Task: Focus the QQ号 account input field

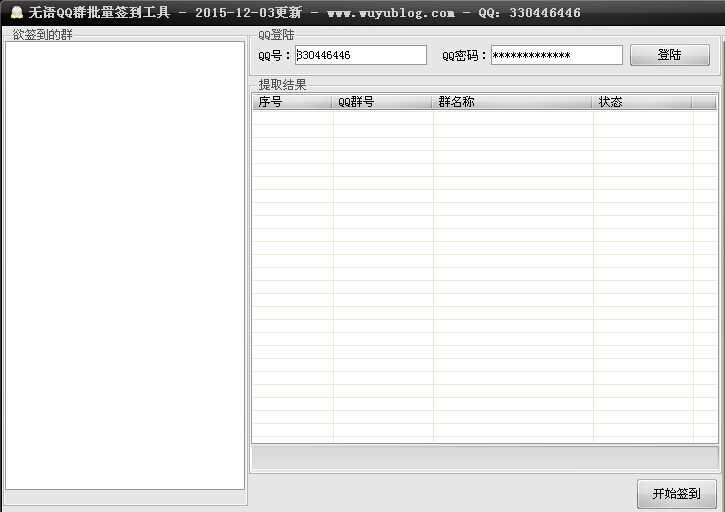Action: coord(361,55)
